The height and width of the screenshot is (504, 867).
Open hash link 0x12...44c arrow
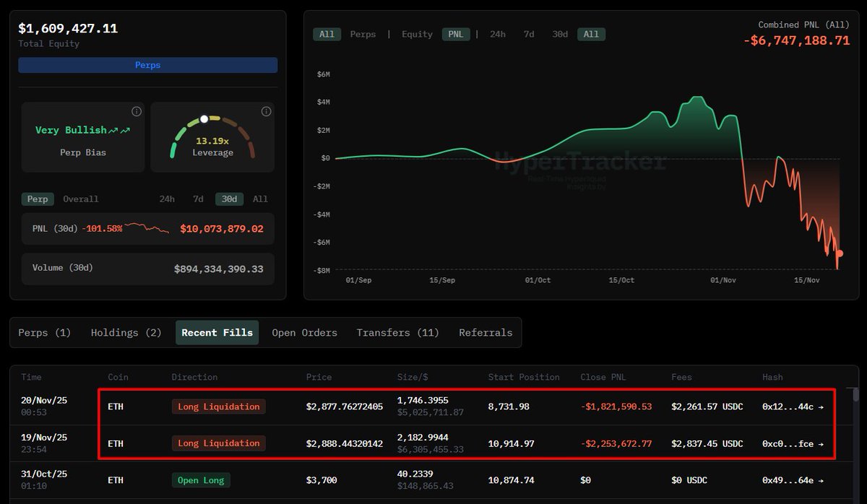tap(820, 407)
